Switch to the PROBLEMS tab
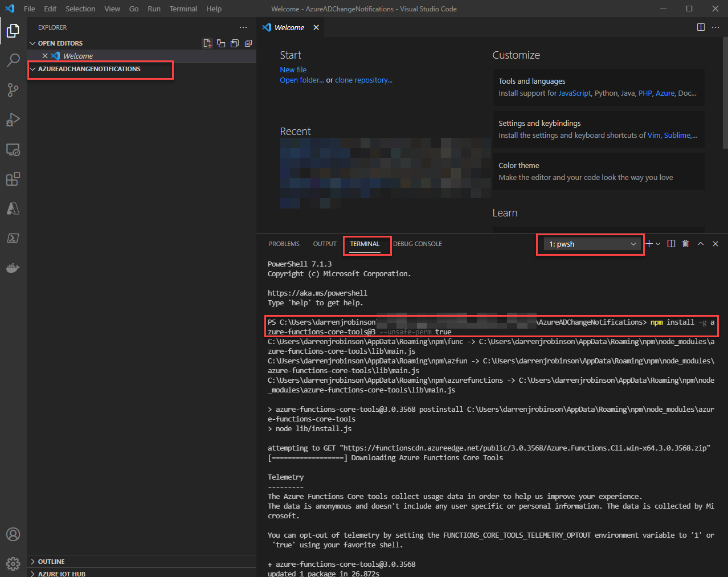 coord(284,243)
